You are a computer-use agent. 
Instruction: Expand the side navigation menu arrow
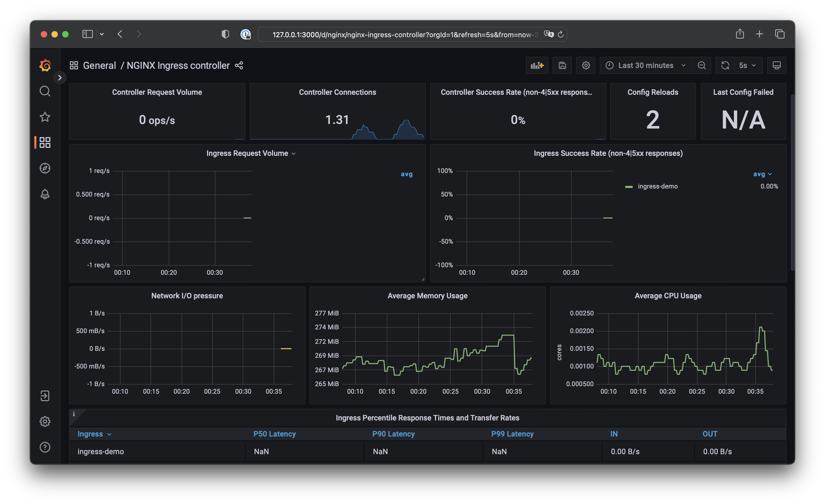(60, 78)
